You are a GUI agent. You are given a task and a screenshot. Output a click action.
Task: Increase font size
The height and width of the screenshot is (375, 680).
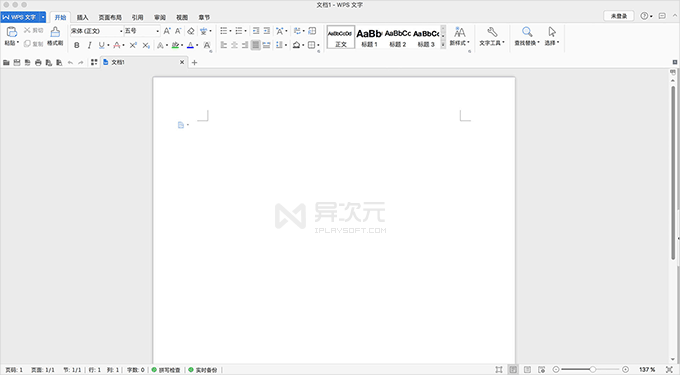167,31
